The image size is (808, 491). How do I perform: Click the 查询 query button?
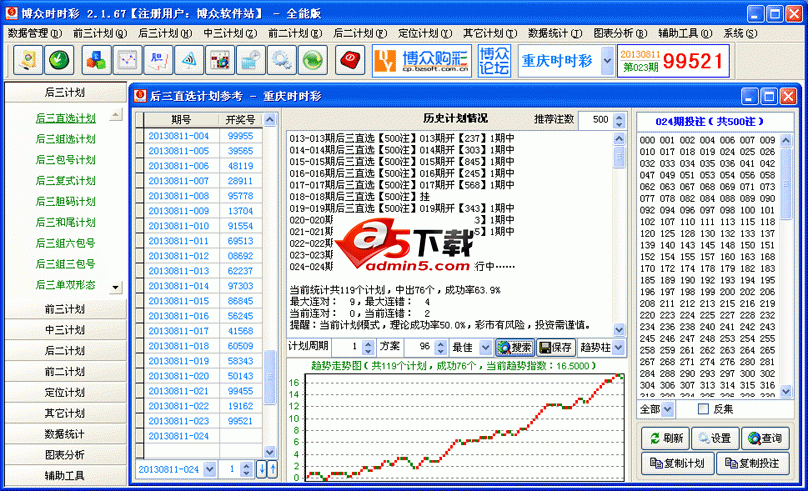765,438
